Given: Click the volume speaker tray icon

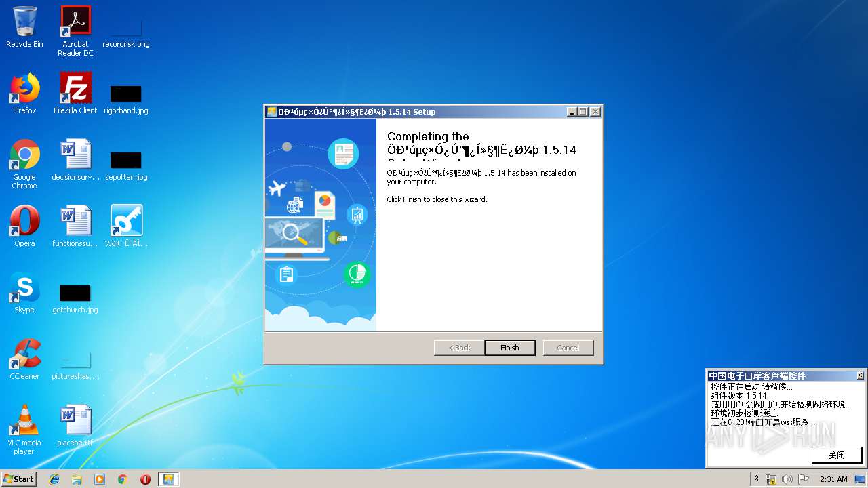Looking at the screenshot, I should click(x=787, y=479).
